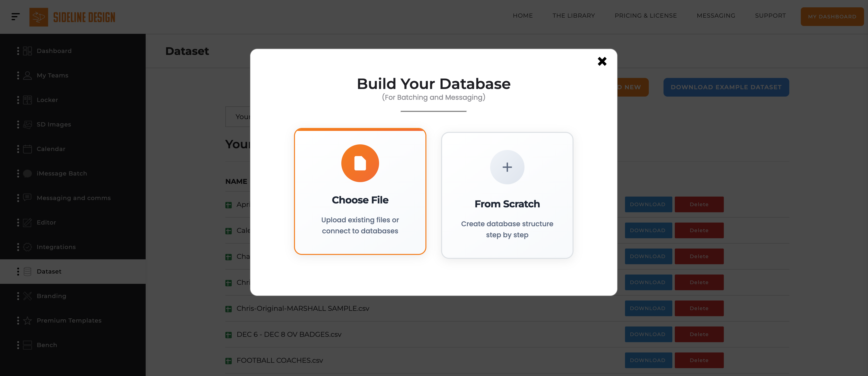Click the MY DASHBOARD button
The height and width of the screenshot is (376, 868).
click(832, 16)
